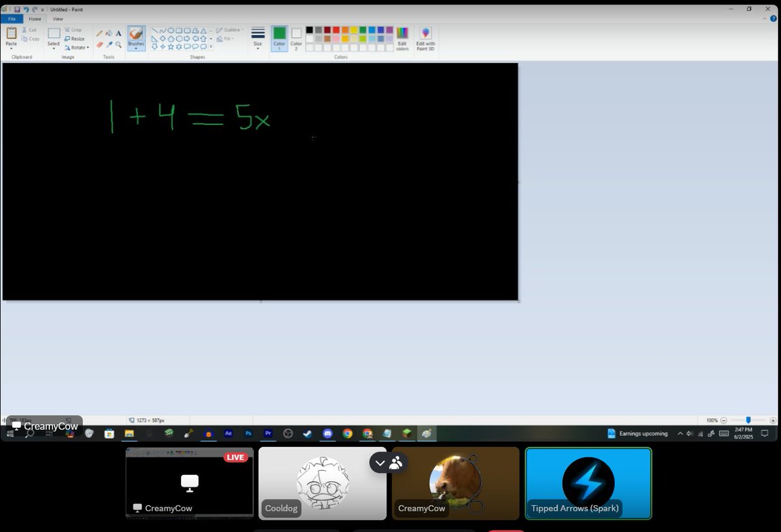Activate Color 2 selector

point(296,38)
